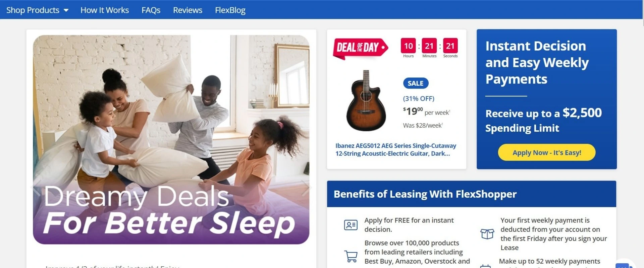Click Apply Now - It's Easy button
644x268 pixels.
(x=547, y=152)
